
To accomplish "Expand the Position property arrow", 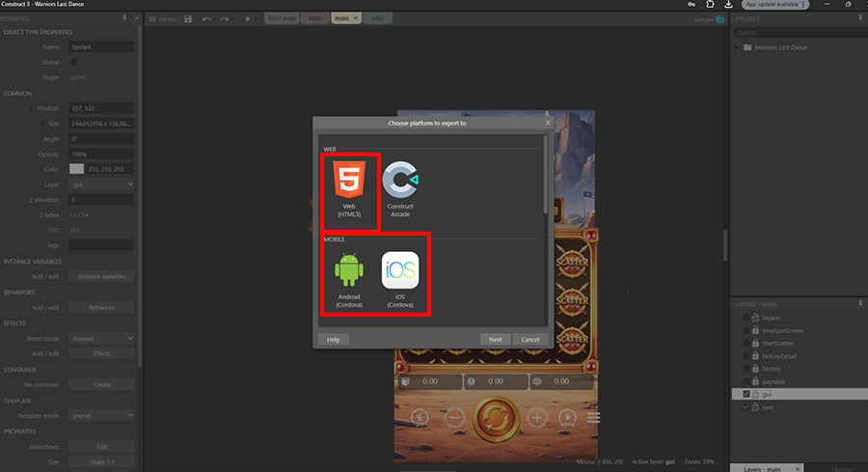I will tap(31, 108).
